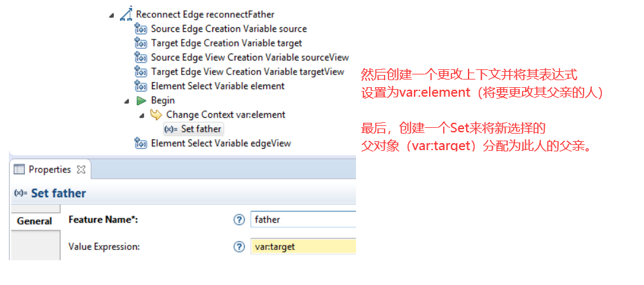The image size is (644, 285).
Task: Select the General properties tab
Action: tap(34, 221)
